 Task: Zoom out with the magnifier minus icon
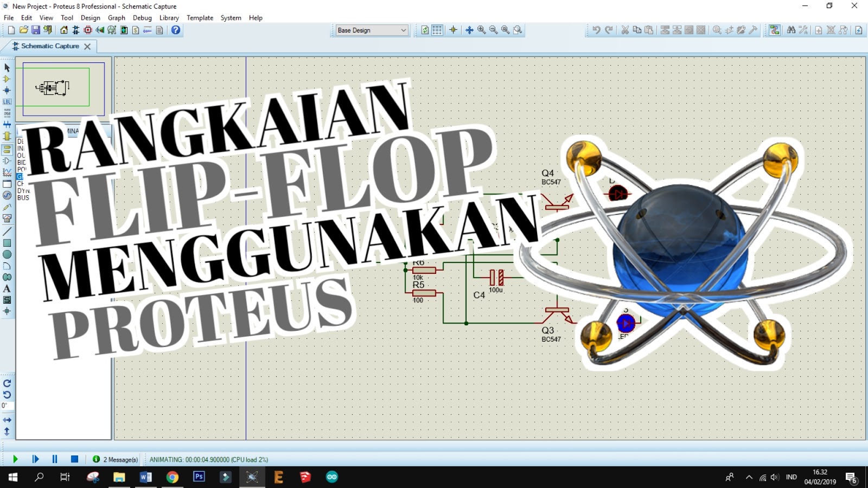(x=494, y=30)
